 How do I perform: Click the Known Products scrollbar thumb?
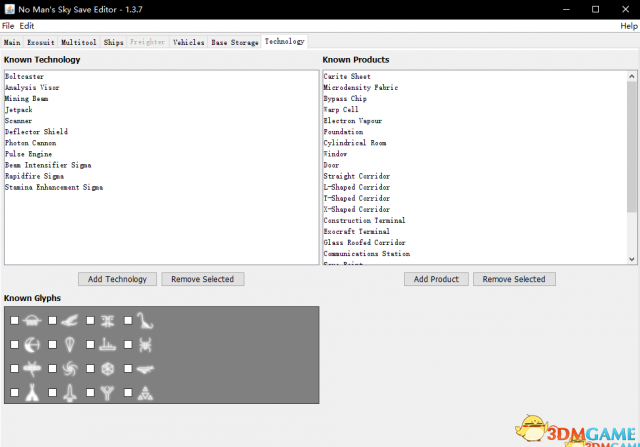tap(632, 147)
